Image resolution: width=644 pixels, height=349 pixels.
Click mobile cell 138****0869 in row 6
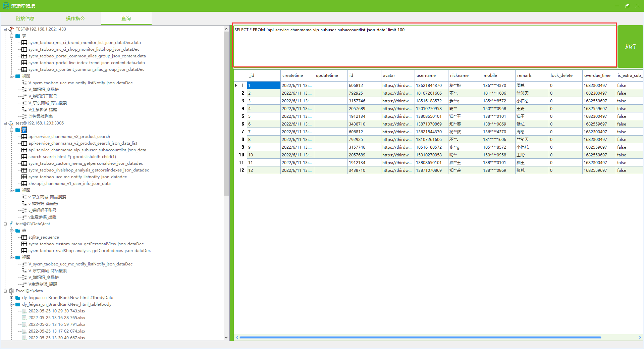click(x=498, y=124)
